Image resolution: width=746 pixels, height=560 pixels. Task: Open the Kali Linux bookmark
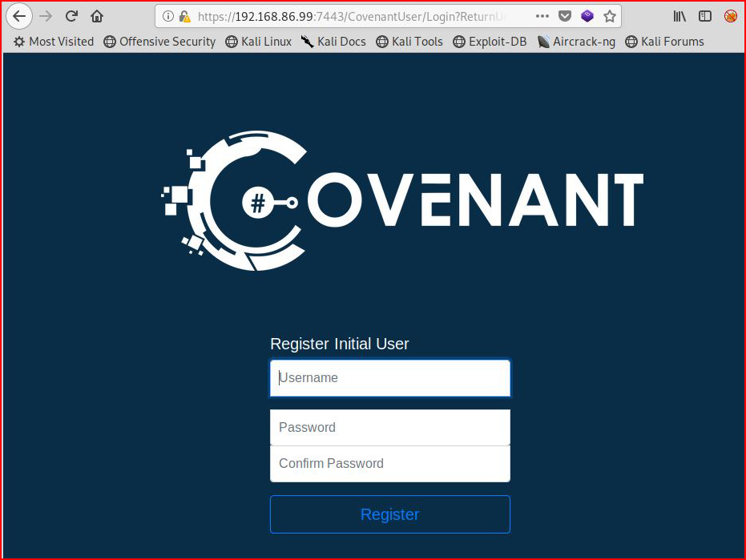coord(258,42)
